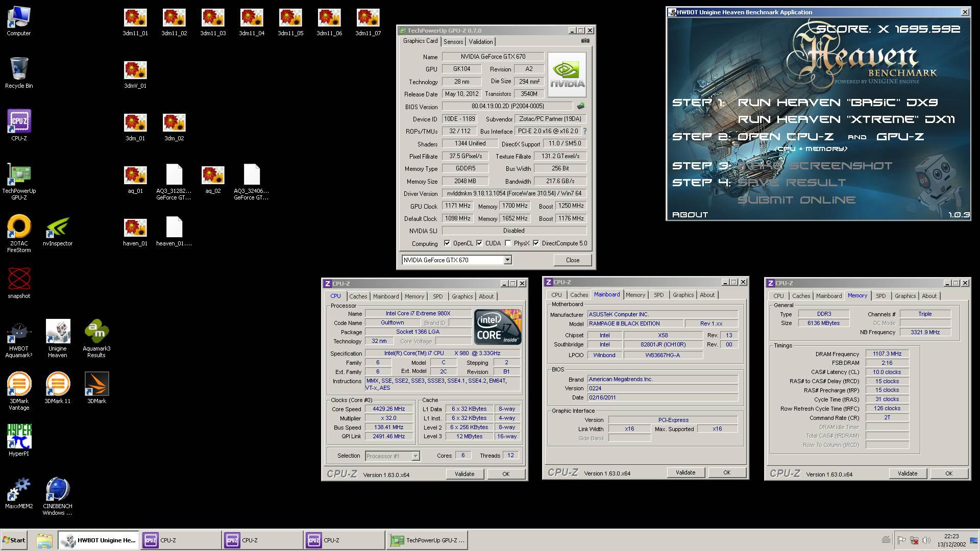Launch CINEBENCH Windows shortcut
980x551 pixels.
click(58, 497)
